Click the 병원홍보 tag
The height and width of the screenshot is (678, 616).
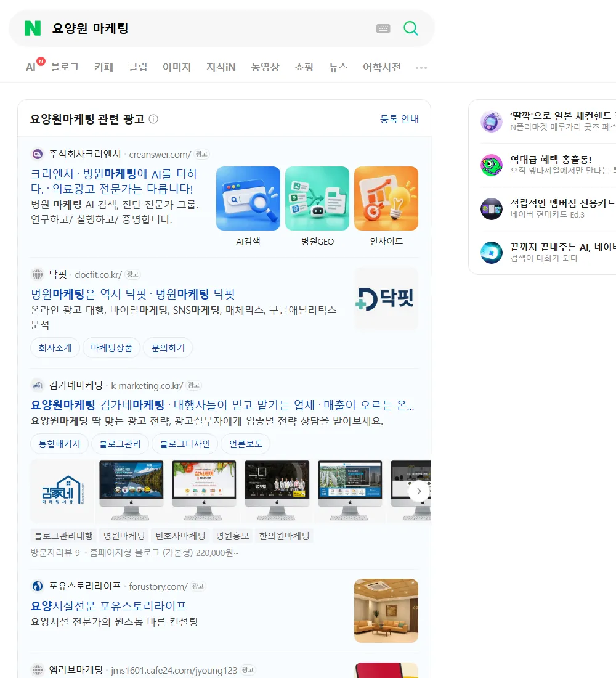click(233, 536)
